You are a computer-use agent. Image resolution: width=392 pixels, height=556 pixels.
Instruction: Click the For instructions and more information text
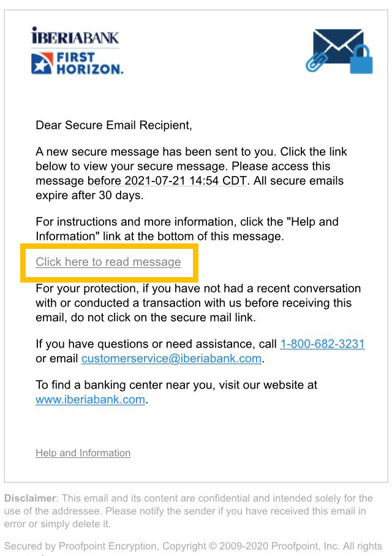187,229
